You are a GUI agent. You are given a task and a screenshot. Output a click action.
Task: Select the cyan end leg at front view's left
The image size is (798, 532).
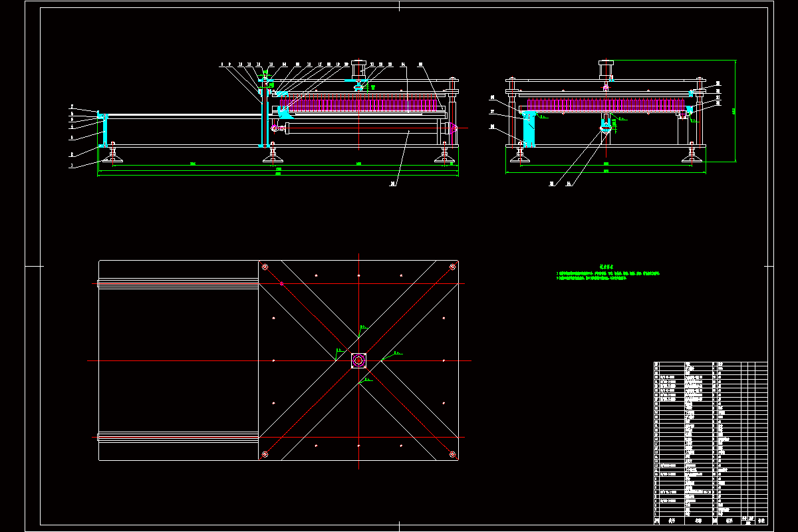(x=104, y=130)
